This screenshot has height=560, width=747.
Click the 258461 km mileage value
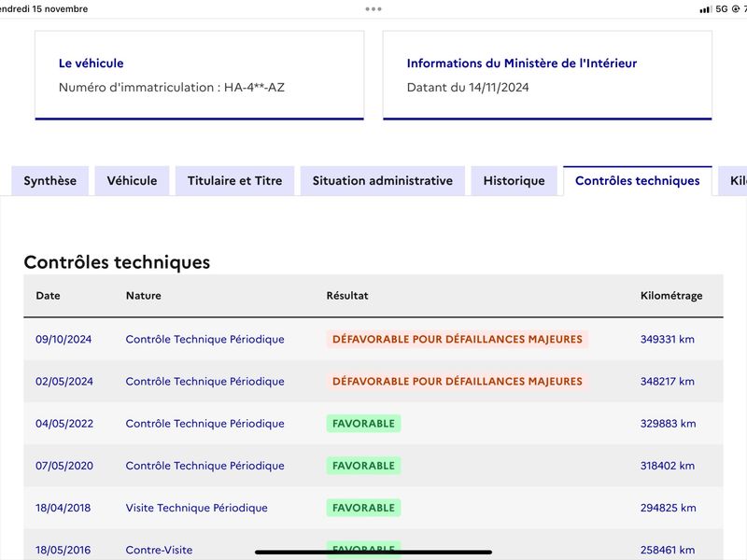pos(668,550)
